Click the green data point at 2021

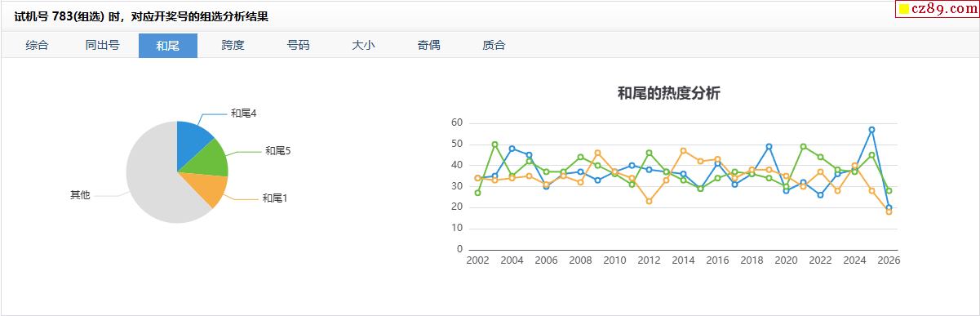tap(803, 146)
